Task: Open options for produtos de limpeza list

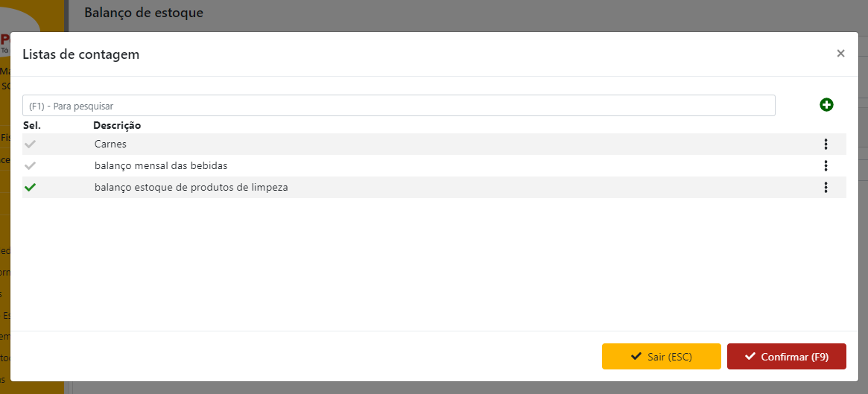Action: pos(826,188)
